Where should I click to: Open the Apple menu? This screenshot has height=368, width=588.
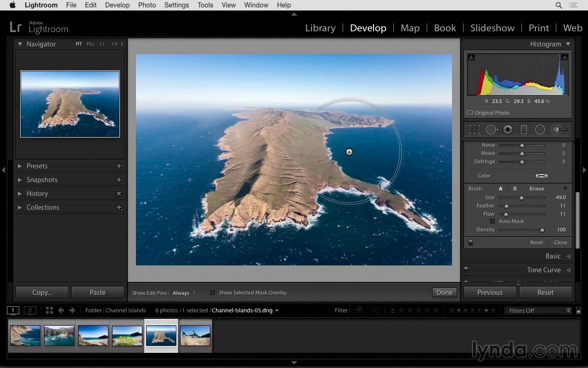coord(12,5)
